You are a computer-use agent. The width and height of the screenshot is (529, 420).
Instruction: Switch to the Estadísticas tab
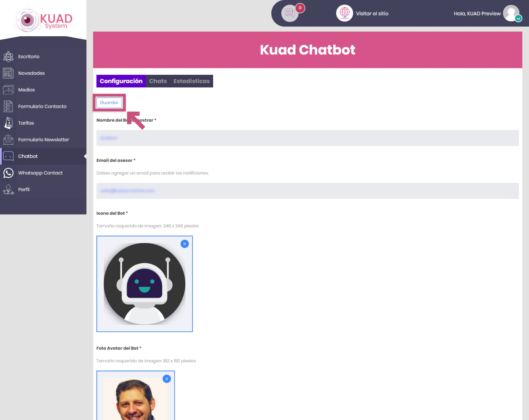[191, 81]
